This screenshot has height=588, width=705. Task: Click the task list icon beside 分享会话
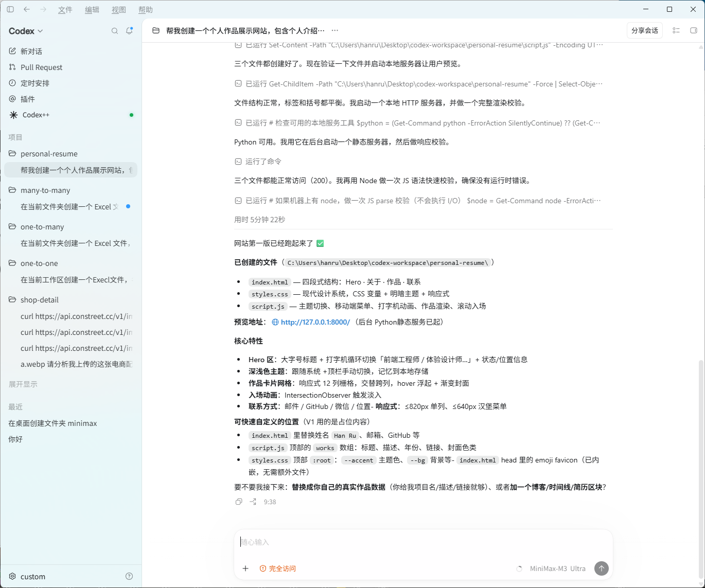coord(676,30)
